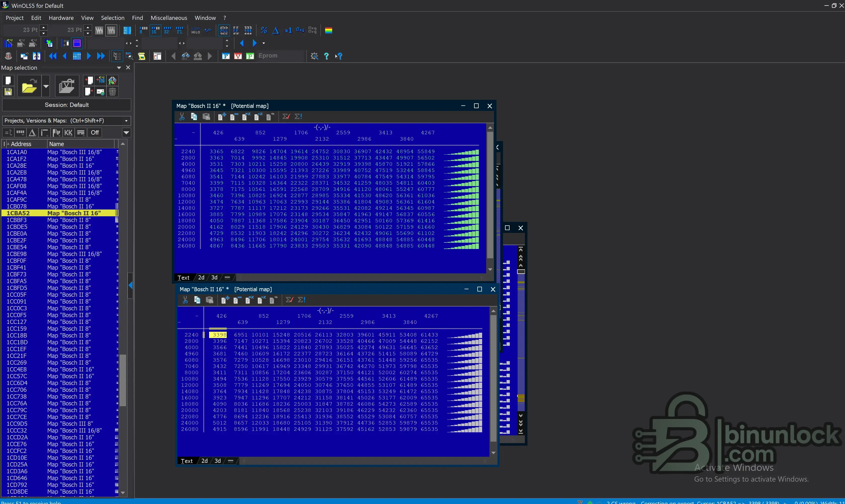The image size is (845, 504).
Task: Click the binoculars 1011 search icon
Action: pos(185,56)
